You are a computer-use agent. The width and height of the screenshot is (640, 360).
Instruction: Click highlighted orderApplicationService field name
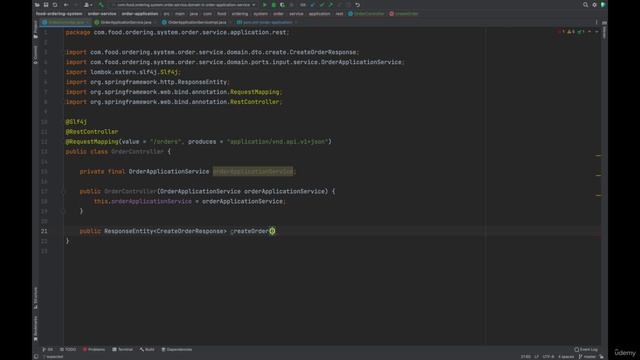click(x=253, y=171)
